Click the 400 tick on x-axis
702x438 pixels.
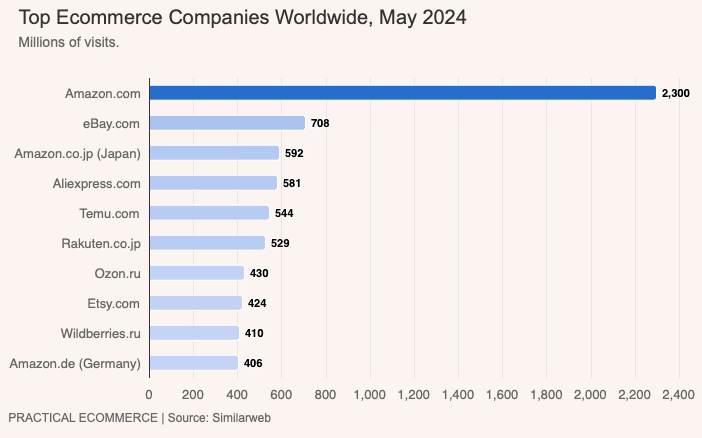coord(237,395)
